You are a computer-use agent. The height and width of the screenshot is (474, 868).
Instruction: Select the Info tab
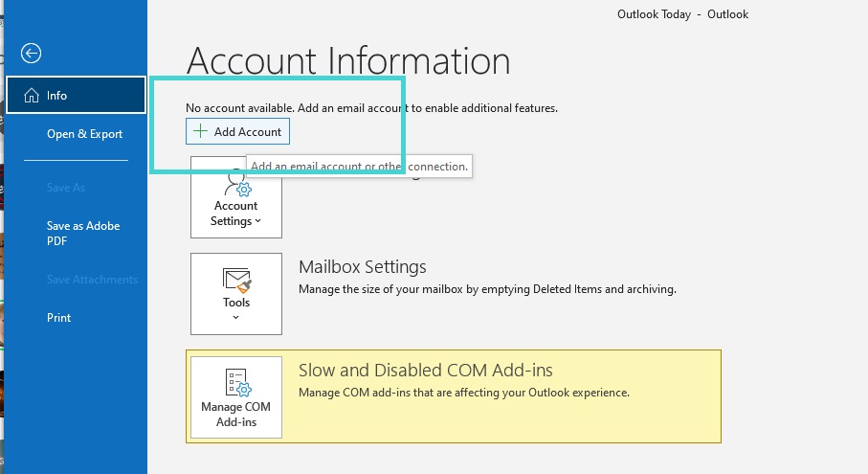(x=76, y=95)
